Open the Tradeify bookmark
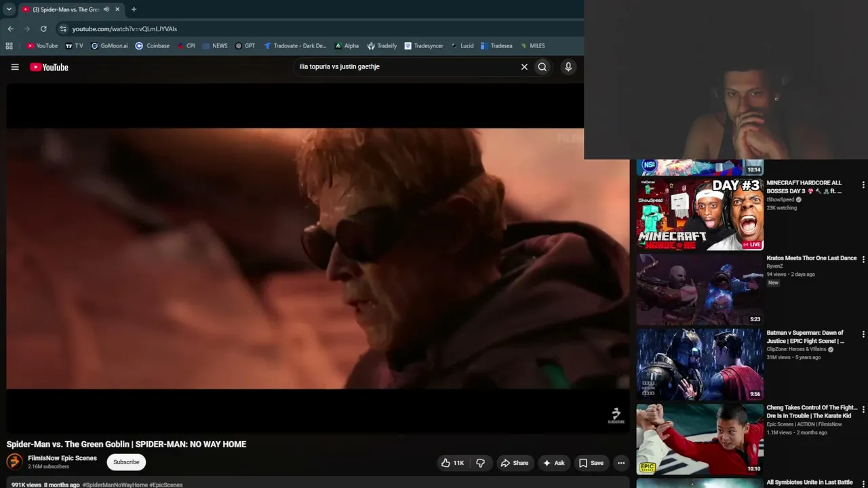This screenshot has height=488, width=868. (x=382, y=46)
